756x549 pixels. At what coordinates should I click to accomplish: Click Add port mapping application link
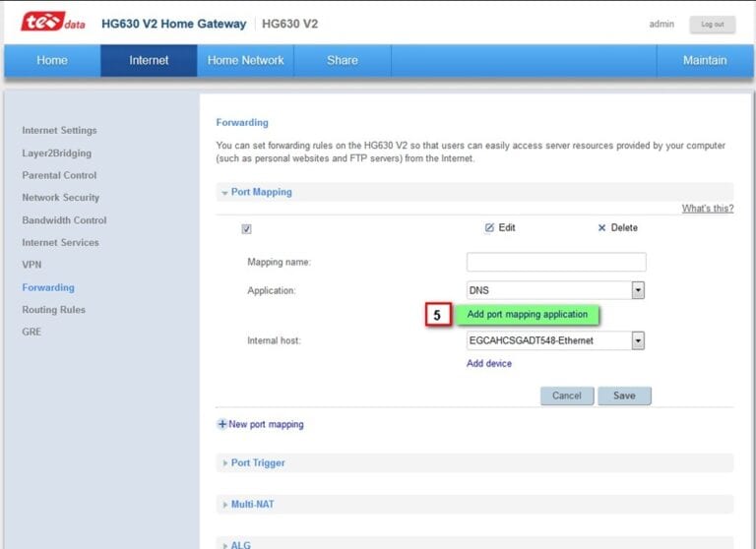tap(527, 315)
